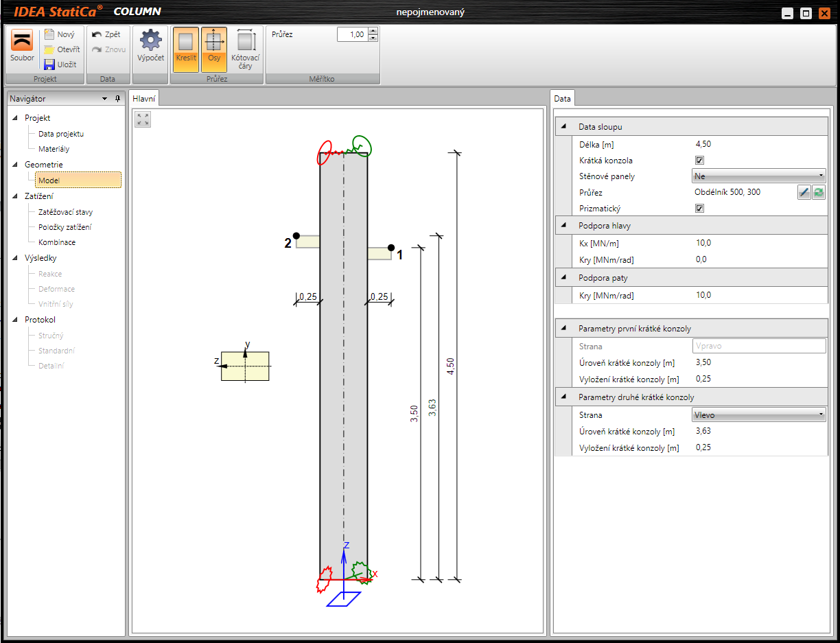Image resolution: width=840 pixels, height=643 pixels.
Task: Click first console Vyložení value 0,25
Action: [x=703, y=379]
